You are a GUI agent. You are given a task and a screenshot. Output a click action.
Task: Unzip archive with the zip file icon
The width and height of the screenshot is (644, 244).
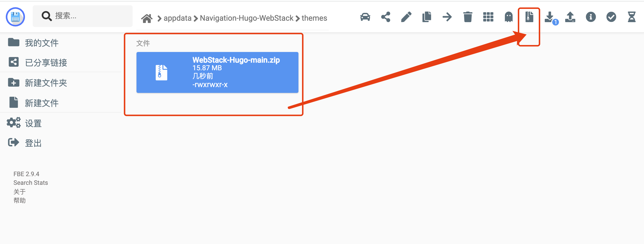coord(529,17)
